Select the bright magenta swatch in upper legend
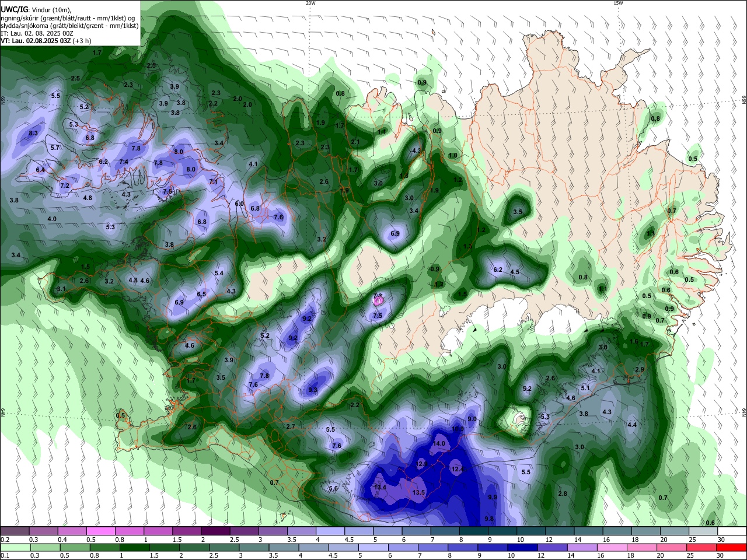Screen dimensions: 747x560 pos(100,531)
